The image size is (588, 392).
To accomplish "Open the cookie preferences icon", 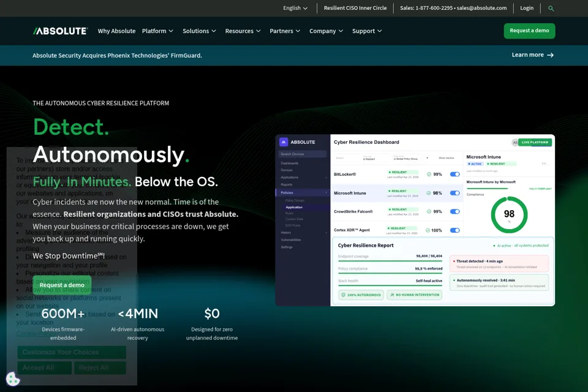I will 13,379.
